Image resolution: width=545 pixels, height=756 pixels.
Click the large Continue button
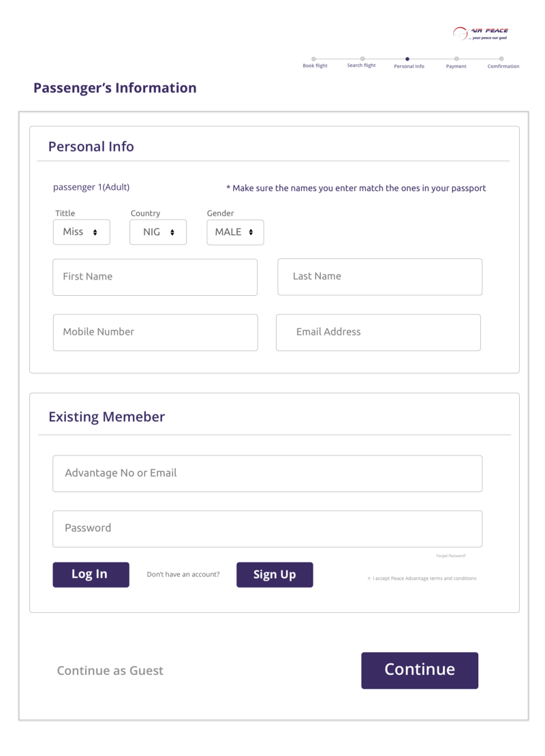pos(420,670)
